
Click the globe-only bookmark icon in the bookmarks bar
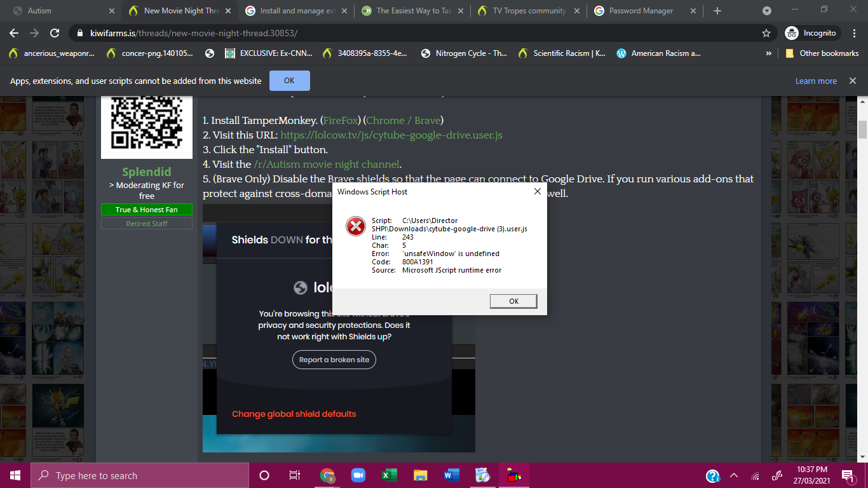click(x=210, y=53)
